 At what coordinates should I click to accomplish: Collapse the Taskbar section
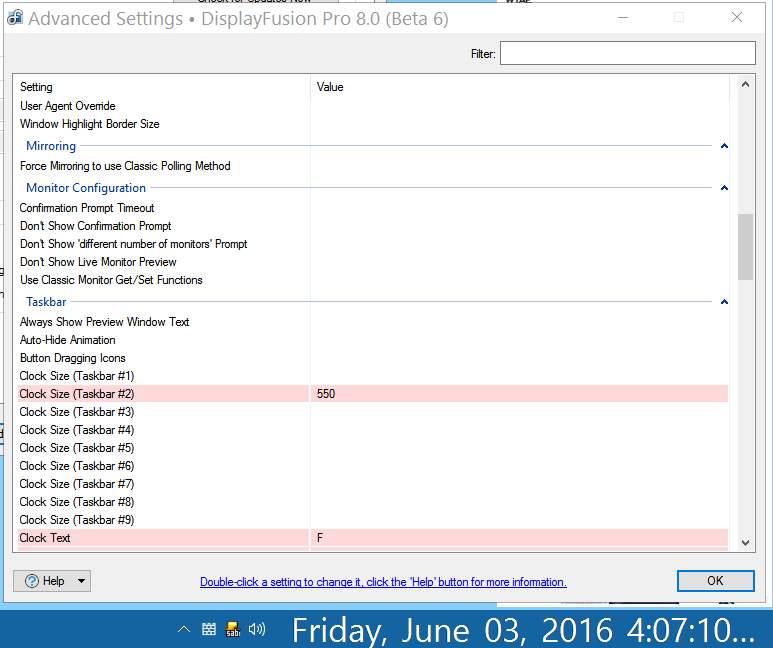click(x=724, y=302)
